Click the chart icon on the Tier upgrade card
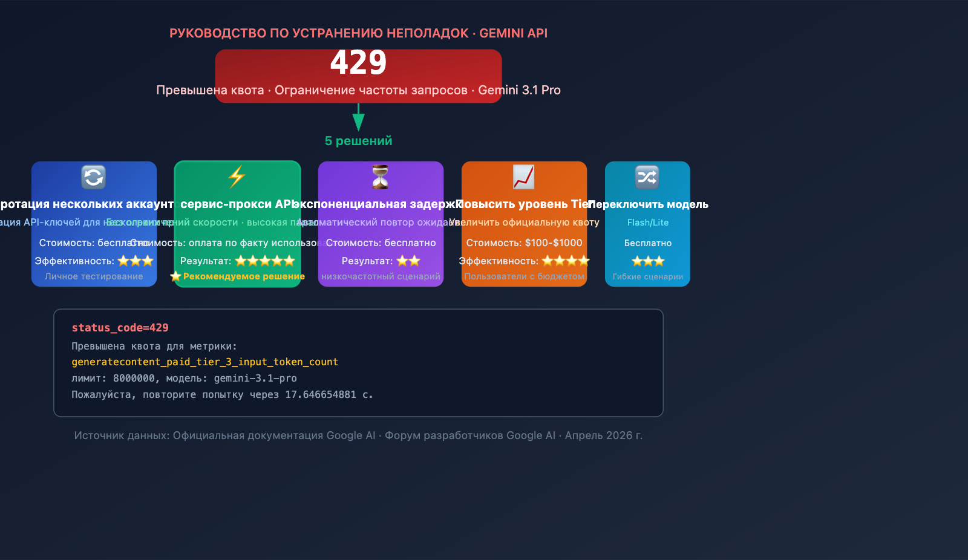The height and width of the screenshot is (560, 968). (x=524, y=177)
